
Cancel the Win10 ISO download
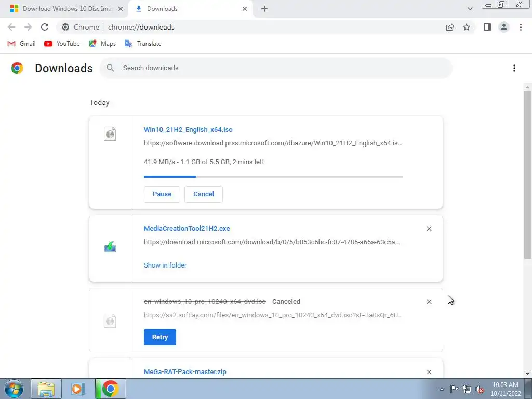204,194
